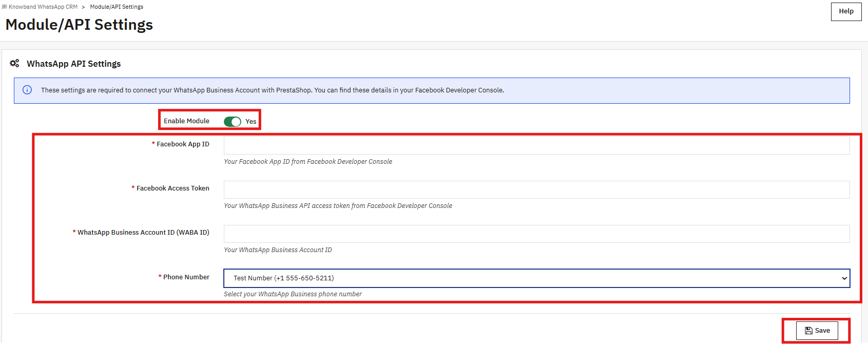Click the 'Phone Number' label
Screen dimensions: 868x344
[x=186, y=277]
